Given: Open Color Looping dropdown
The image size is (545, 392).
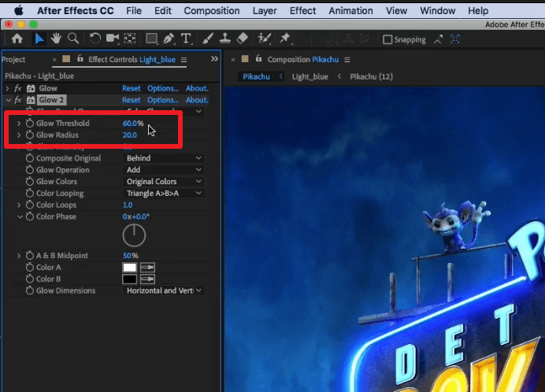Looking at the screenshot, I should [163, 193].
